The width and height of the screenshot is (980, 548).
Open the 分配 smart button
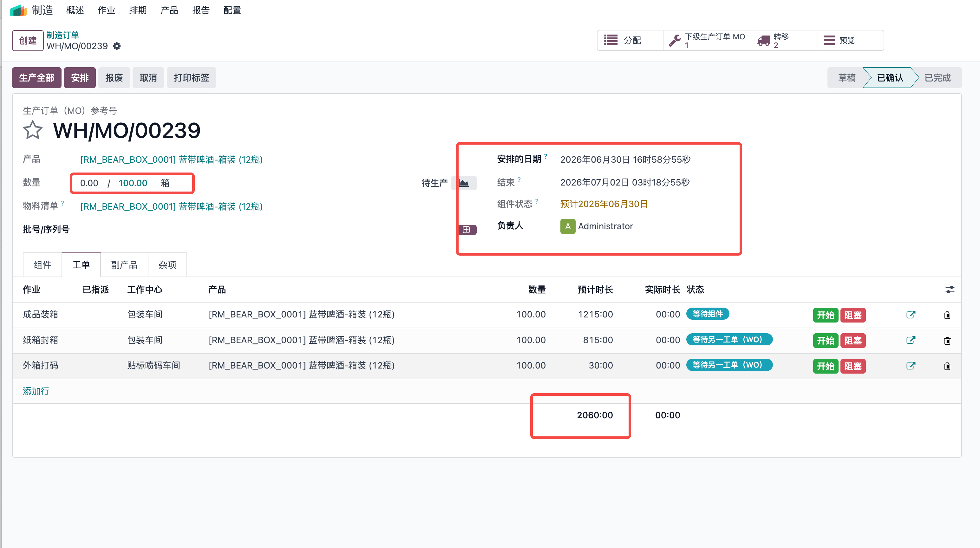(630, 40)
